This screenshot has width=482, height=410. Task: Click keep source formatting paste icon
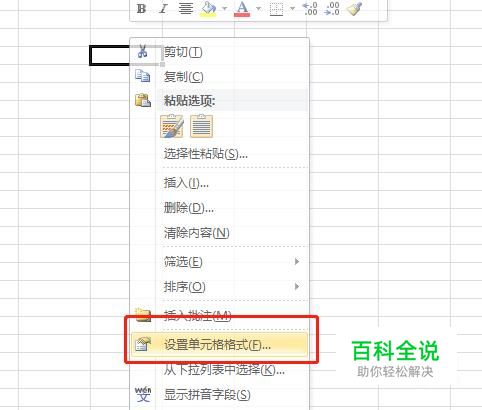point(172,126)
